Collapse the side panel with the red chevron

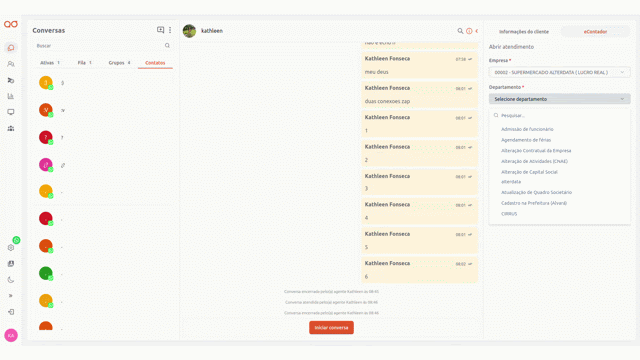coord(477,31)
